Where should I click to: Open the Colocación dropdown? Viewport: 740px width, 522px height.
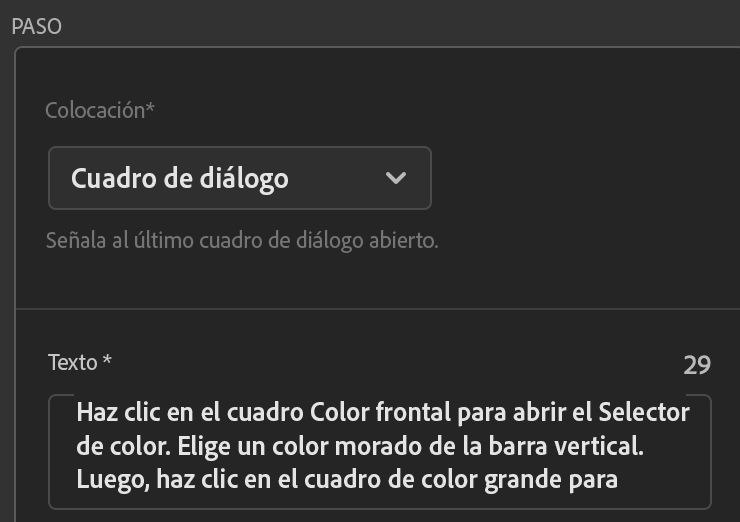coord(240,178)
